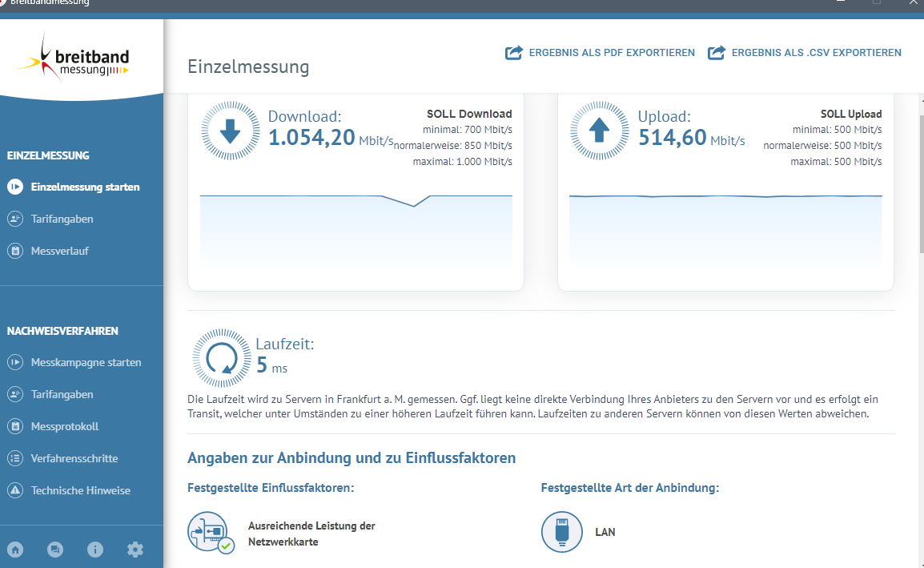Click the Verfahrensschritte list icon
Screen dimensions: 924x568
[x=15, y=458]
